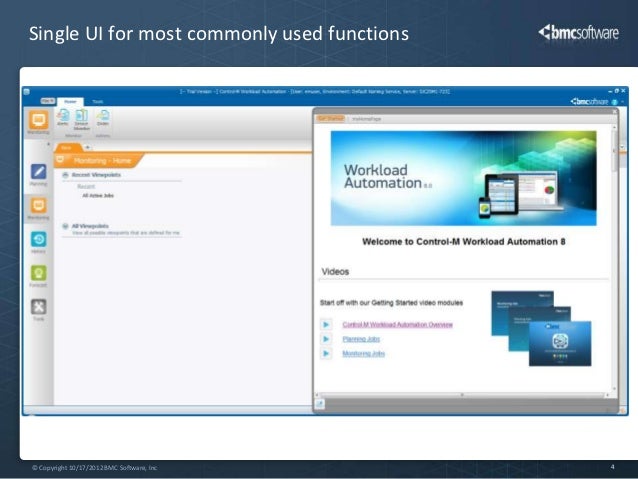Click the Recent Viewpoints heading text
The image size is (638, 479).
(x=96, y=175)
